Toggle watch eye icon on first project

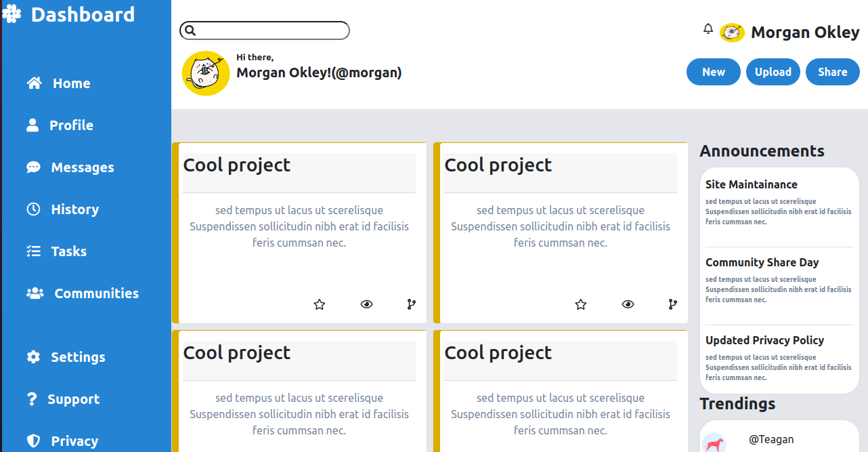click(366, 304)
